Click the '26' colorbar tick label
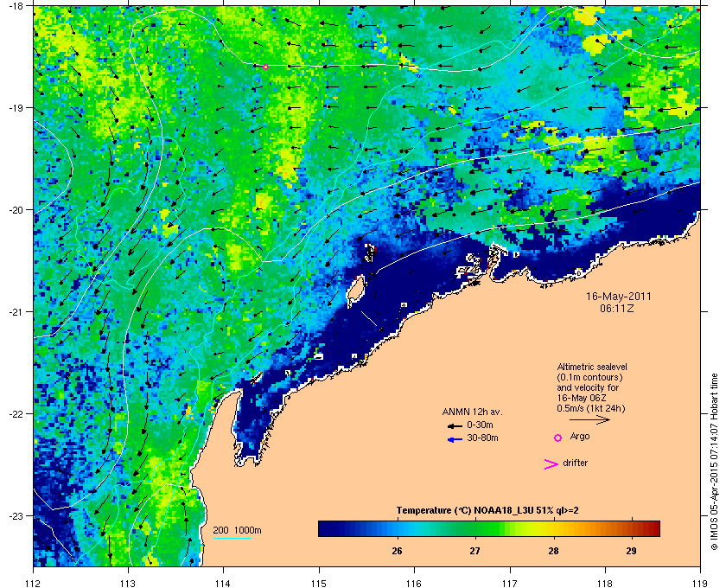This screenshot has width=726, height=588. pyautogui.click(x=397, y=552)
